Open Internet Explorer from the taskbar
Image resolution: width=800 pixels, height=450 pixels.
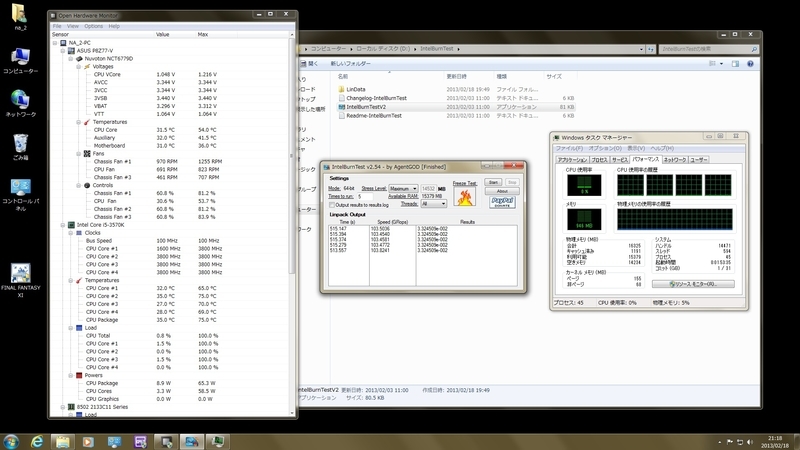coord(37,441)
